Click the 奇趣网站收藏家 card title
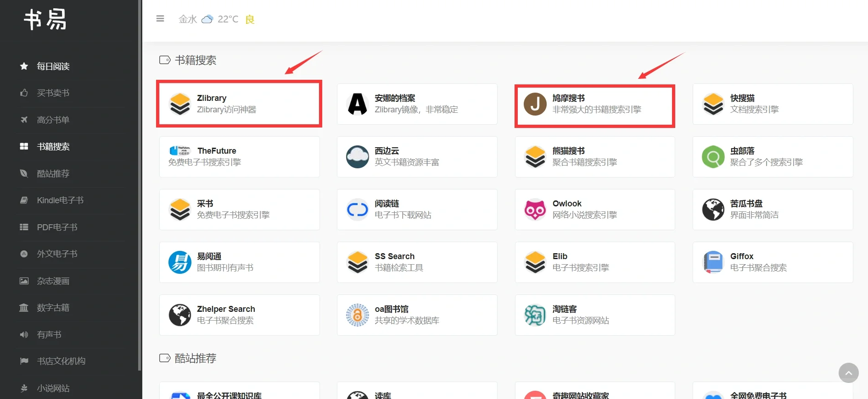Viewport: 868px width, 399px height. [x=581, y=395]
